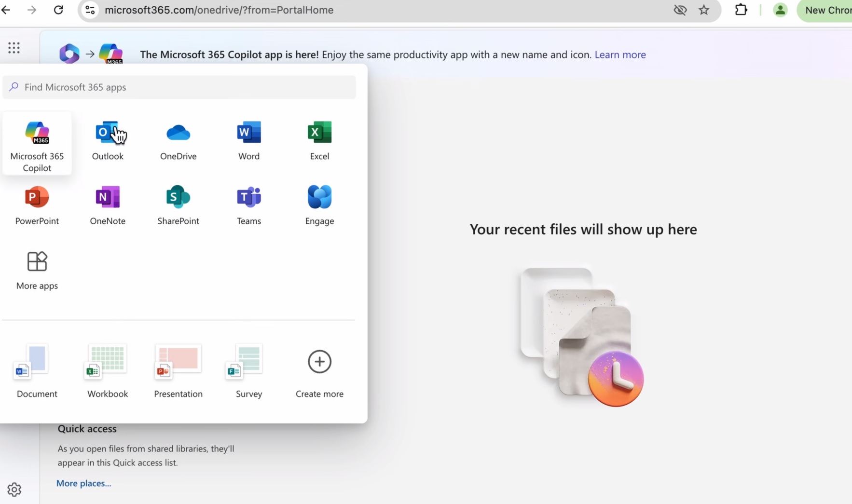
Task: Click the recent files clock illustration
Action: [582, 337]
